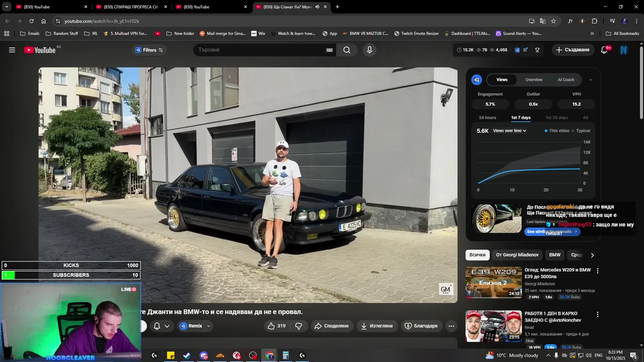Collapse the vidIQ stats panel chevron
644x362 pixels.
pyautogui.click(x=591, y=79)
